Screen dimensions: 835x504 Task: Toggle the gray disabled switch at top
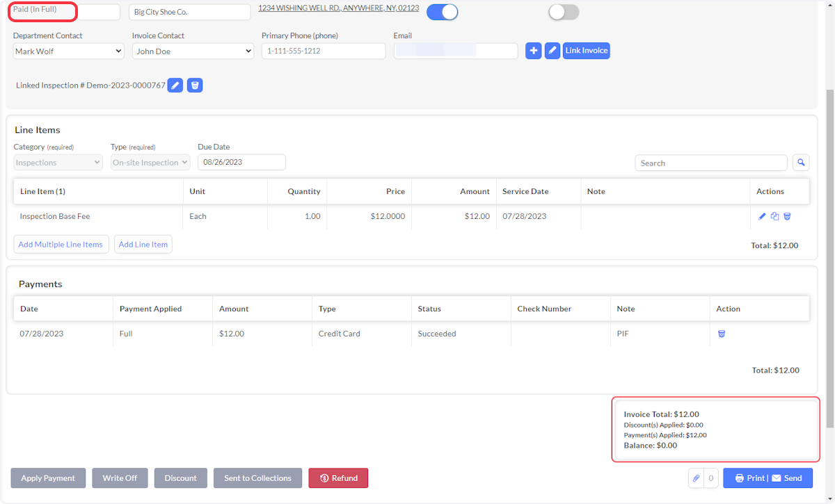point(564,12)
